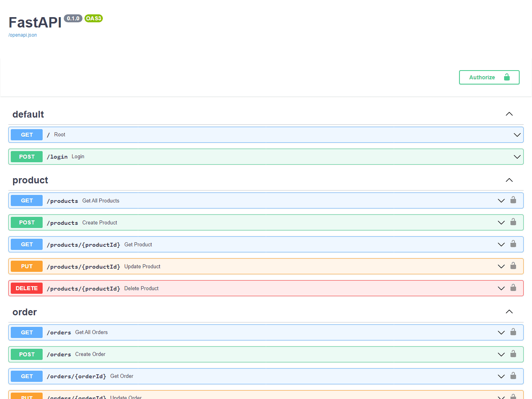Click the Create Order endpoint path /orders
This screenshot has height=399, width=532.
coord(59,354)
